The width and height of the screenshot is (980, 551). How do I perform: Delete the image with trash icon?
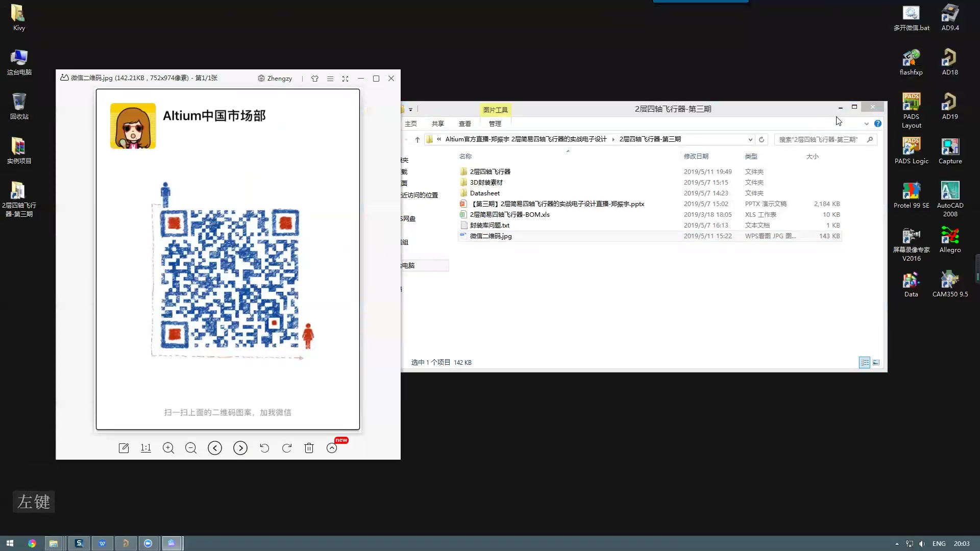309,448
